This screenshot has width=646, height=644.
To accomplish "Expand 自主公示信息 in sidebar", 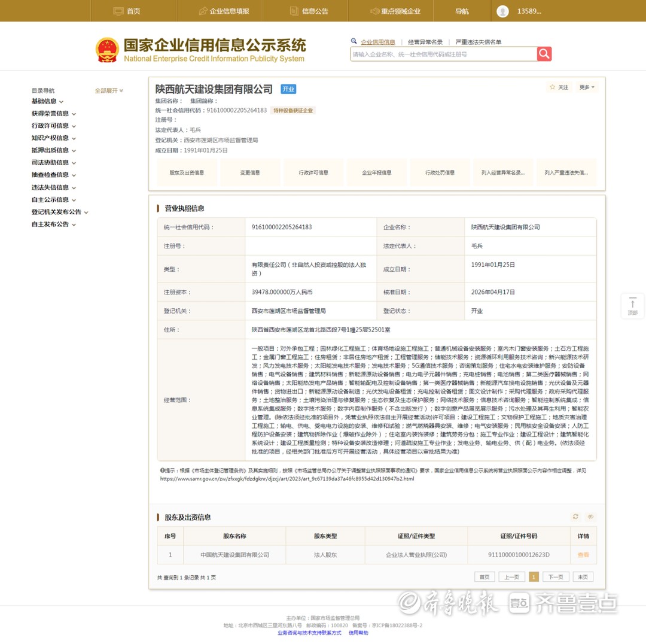I will (54, 199).
